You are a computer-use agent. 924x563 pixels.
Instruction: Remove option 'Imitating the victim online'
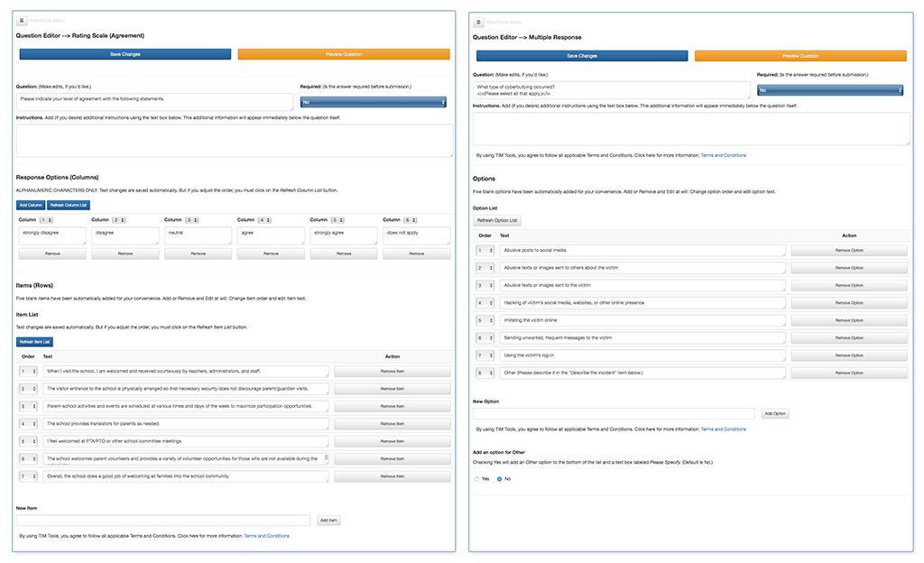pyautogui.click(x=849, y=320)
